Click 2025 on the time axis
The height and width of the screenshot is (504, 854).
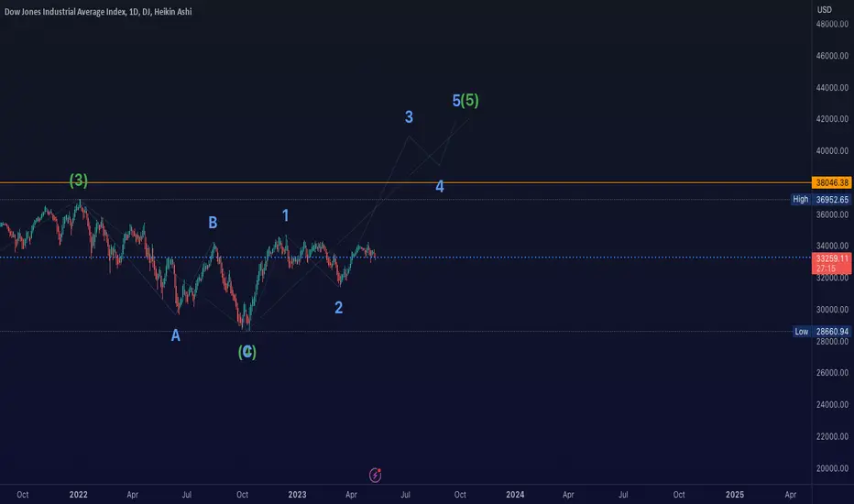pyautogui.click(x=735, y=495)
